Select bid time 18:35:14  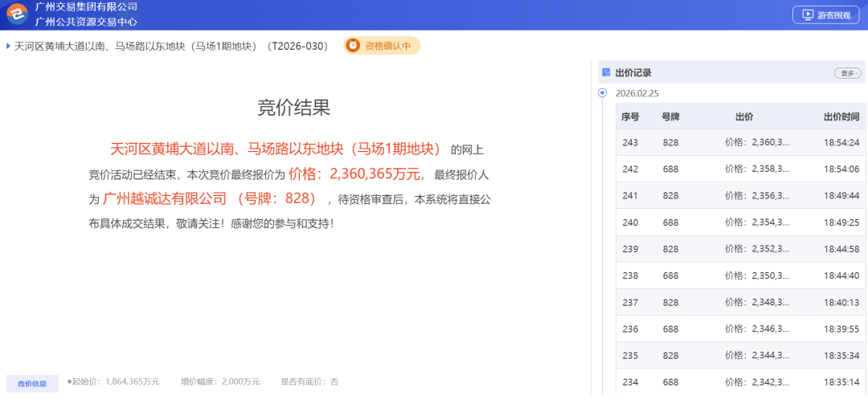click(841, 382)
